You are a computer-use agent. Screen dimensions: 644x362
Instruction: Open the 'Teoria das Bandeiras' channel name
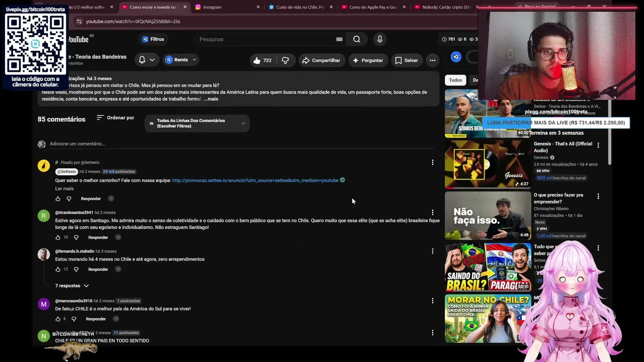[98, 57]
